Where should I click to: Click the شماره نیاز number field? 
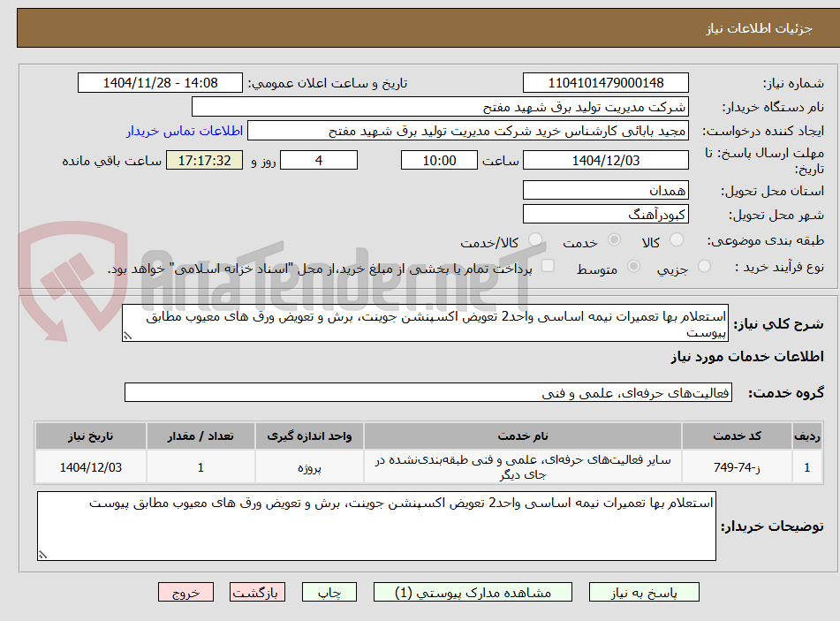point(605,83)
